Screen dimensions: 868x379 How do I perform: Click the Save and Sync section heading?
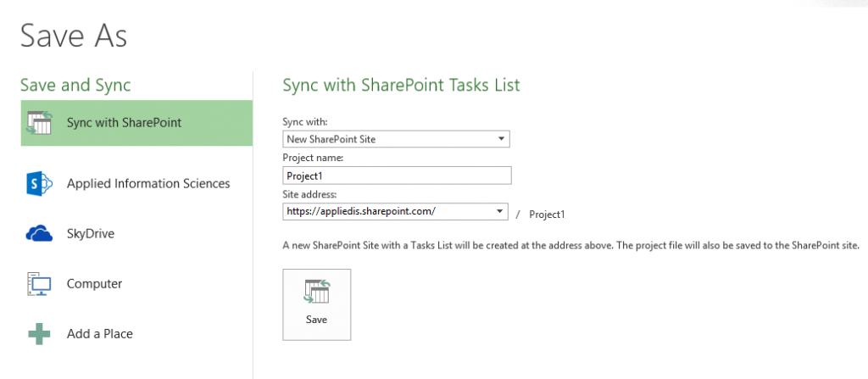[75, 85]
